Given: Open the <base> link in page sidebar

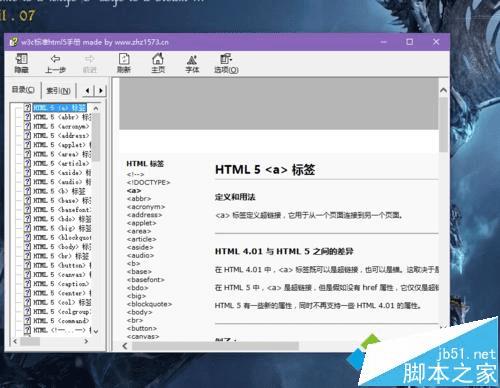Looking at the screenshot, I should point(139,272).
